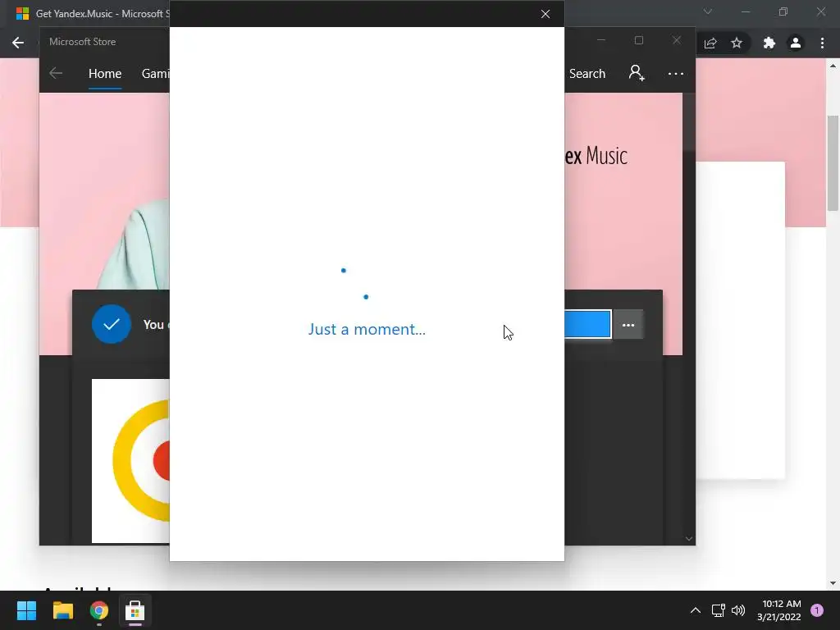Minimize the Microsoft Store window
This screenshot has width=840, height=630.
[601, 41]
